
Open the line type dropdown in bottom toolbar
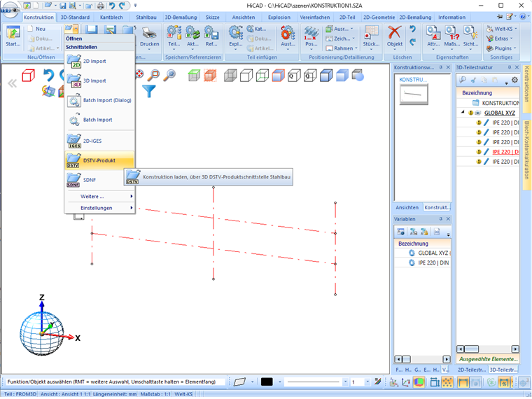345,382
